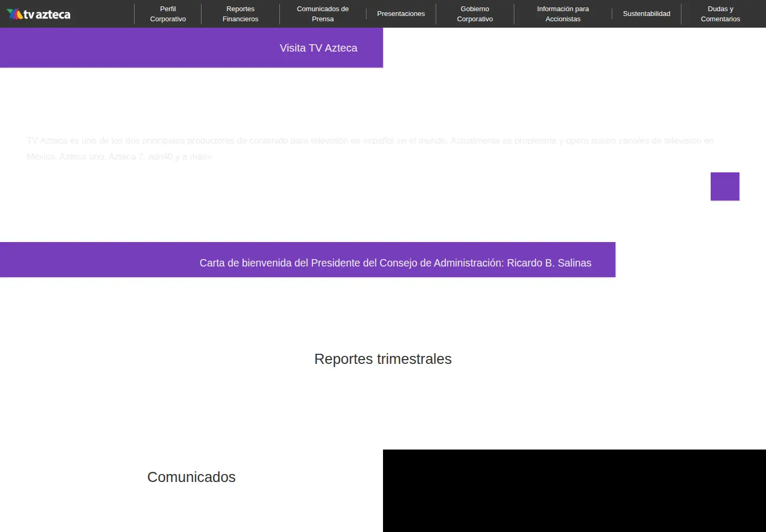Open the Comunicados de Prensa menu
766x532 pixels.
tap(323, 14)
